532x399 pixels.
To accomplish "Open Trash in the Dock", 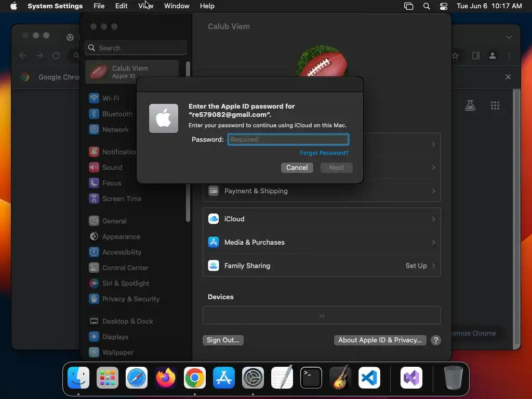I will (x=453, y=378).
